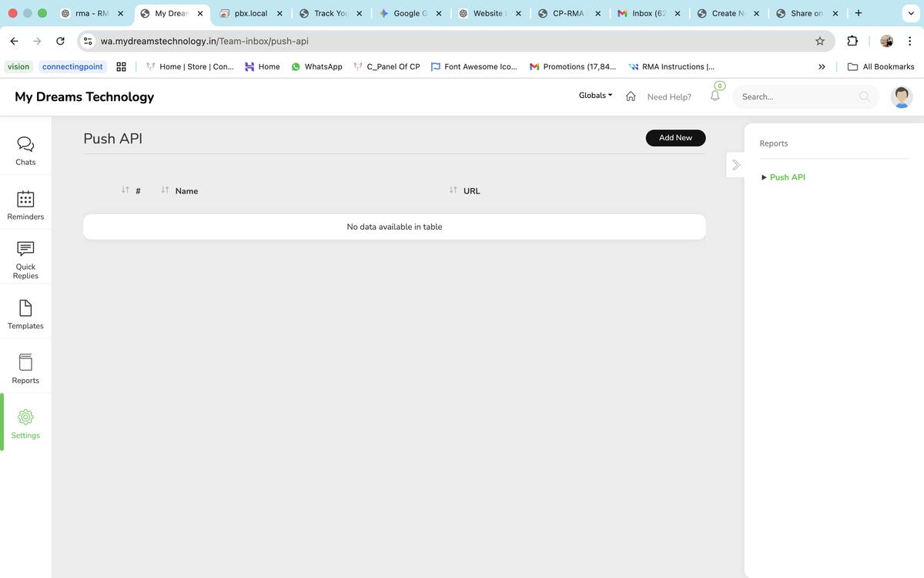Viewport: 924px width, 578px height.
Task: Collapse the right panel with chevron
Action: [x=735, y=165]
